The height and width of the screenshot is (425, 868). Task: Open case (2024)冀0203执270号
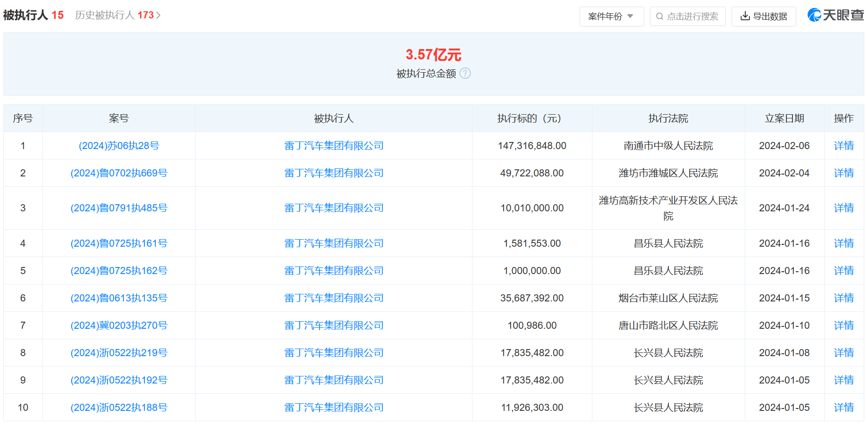119,325
